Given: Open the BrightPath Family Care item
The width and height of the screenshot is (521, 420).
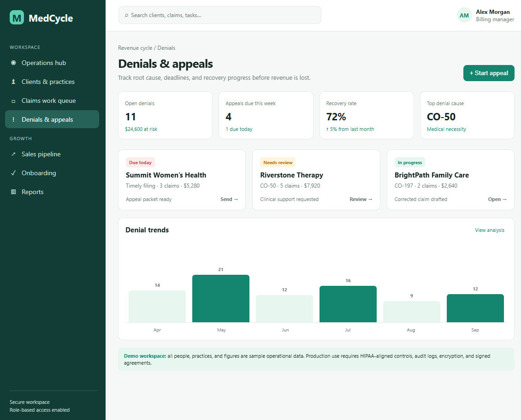Looking at the screenshot, I should click(x=497, y=199).
